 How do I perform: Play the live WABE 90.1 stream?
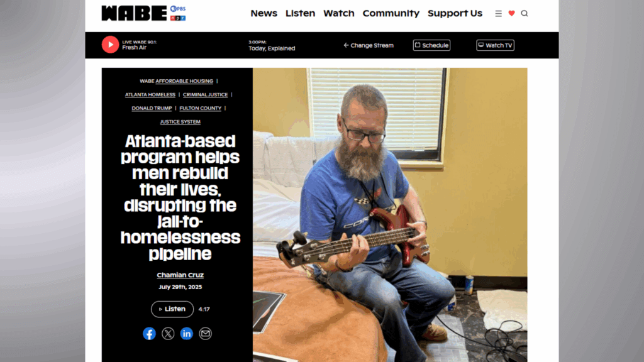click(x=110, y=45)
